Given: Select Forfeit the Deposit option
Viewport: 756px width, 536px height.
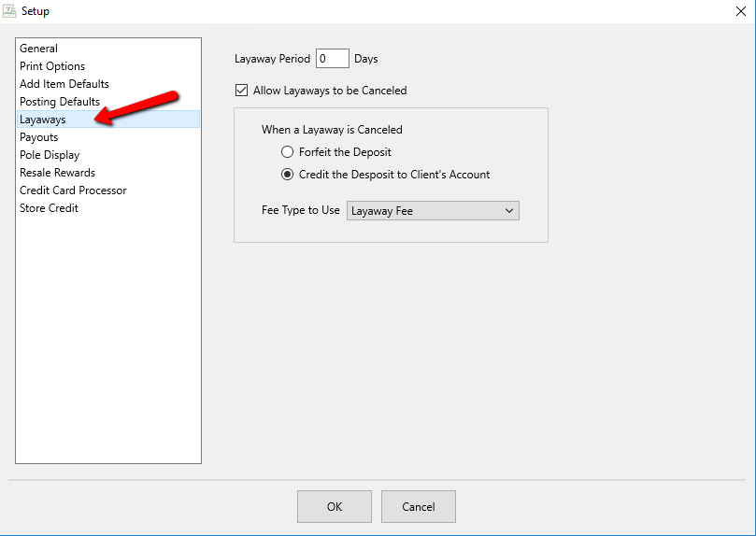Looking at the screenshot, I should click(x=288, y=152).
